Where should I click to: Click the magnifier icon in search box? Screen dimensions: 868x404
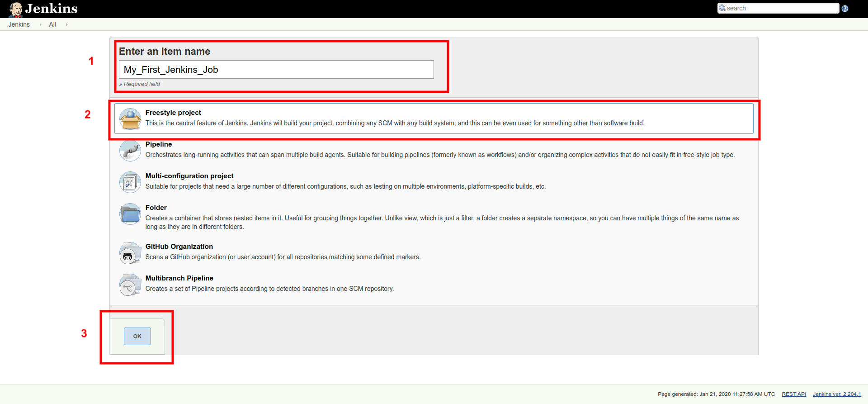tap(722, 8)
